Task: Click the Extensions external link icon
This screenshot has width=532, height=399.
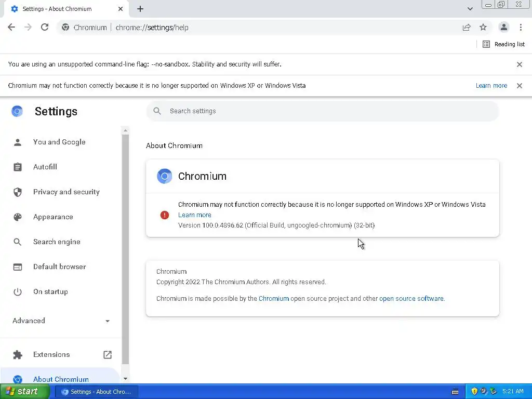Action: click(x=107, y=354)
